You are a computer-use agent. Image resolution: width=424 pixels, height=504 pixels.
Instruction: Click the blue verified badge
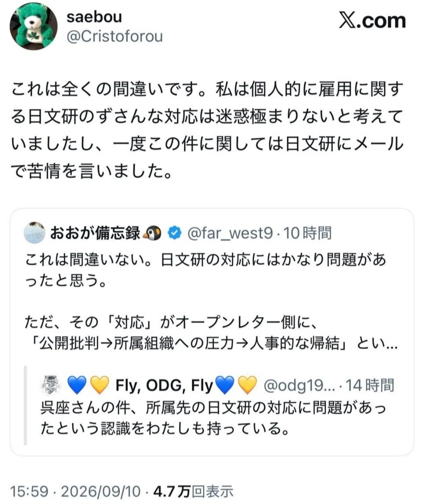pos(175,233)
